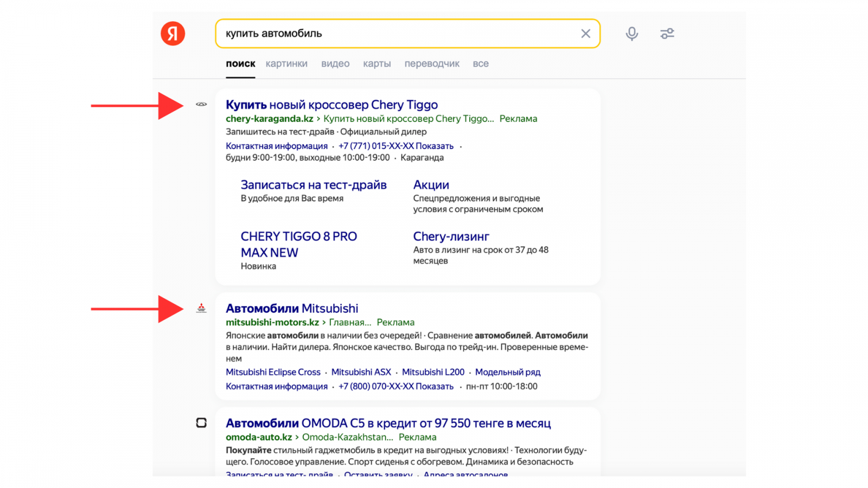This screenshot has height=488, width=868.
Task: Open the Mitsubishi Eclipse Cross link
Action: coord(273,373)
